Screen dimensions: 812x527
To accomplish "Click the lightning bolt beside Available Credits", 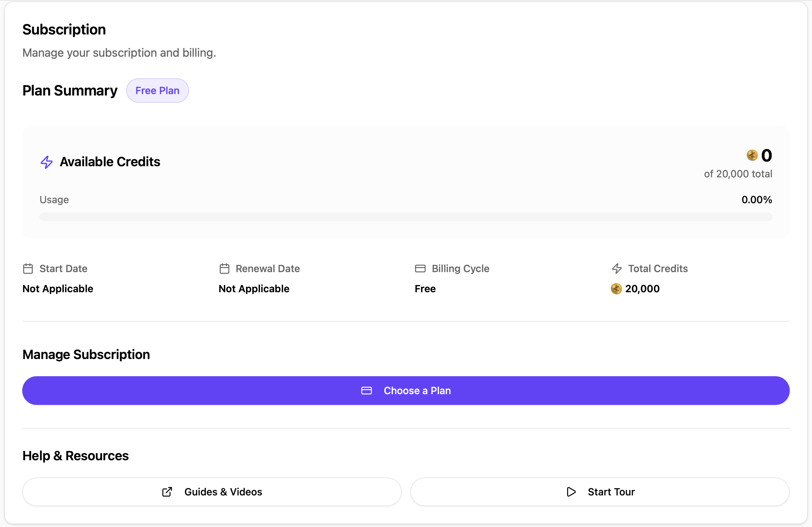I will pyautogui.click(x=47, y=162).
